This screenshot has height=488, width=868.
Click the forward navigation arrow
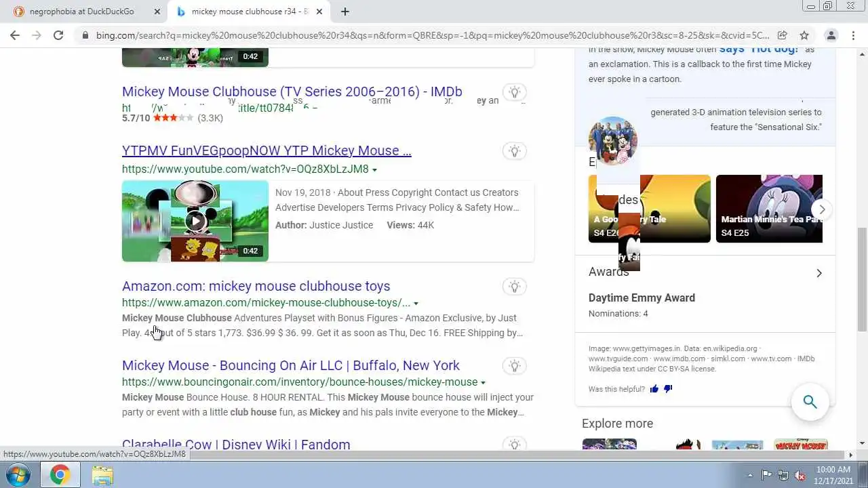coord(37,35)
